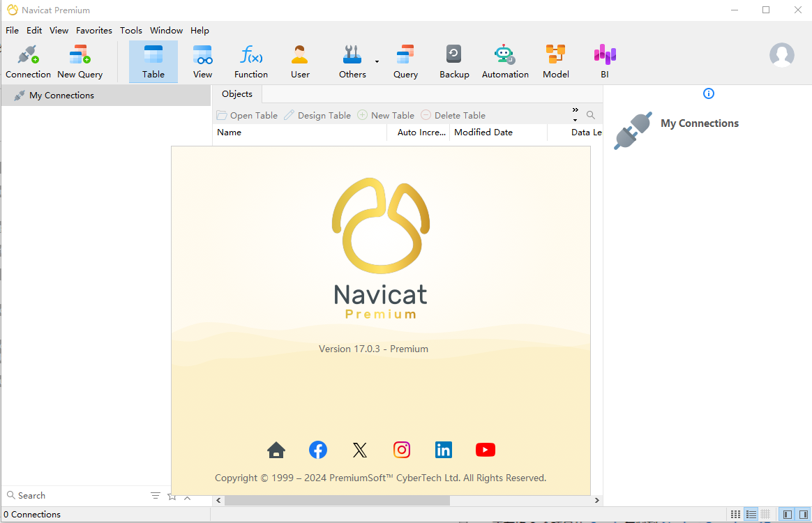Switch to icon grid view in status bar
The width and height of the screenshot is (812, 523).
coord(735,514)
